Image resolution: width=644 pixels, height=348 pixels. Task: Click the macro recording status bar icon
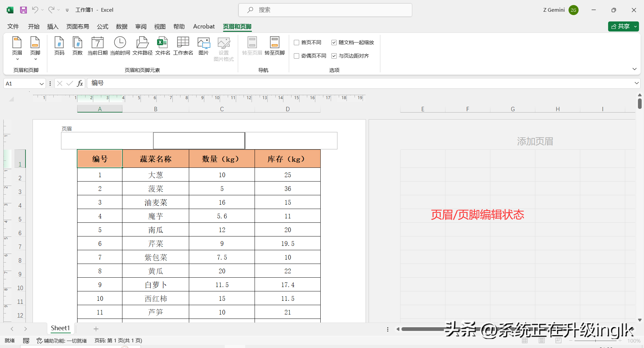(26, 341)
